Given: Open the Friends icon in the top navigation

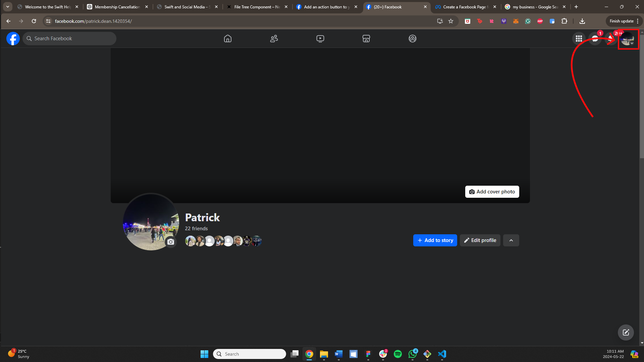Looking at the screenshot, I should pyautogui.click(x=274, y=39).
